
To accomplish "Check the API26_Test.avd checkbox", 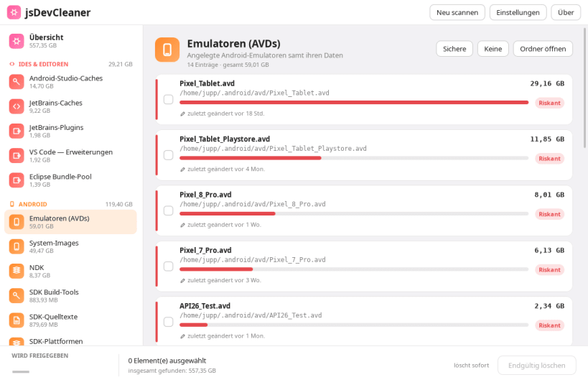I will [x=169, y=322].
